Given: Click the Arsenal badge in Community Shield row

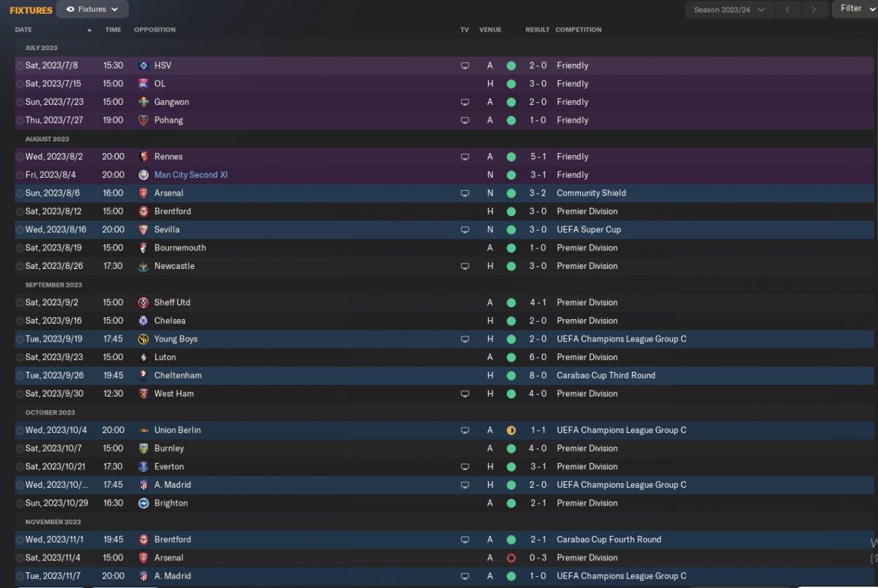Looking at the screenshot, I should [143, 193].
